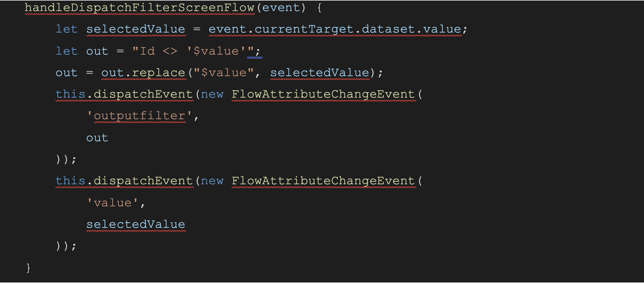Click out.replace method call
This screenshot has height=283, width=644.
pyautogui.click(x=143, y=73)
